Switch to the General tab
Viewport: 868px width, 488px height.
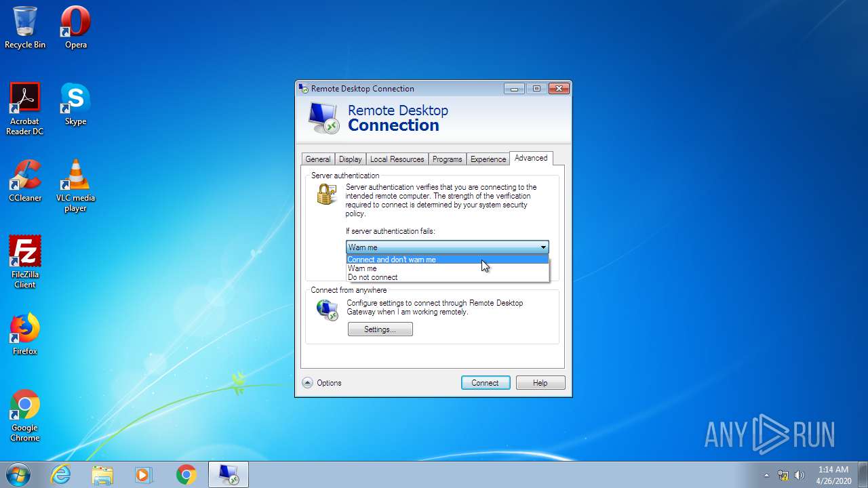(x=317, y=159)
